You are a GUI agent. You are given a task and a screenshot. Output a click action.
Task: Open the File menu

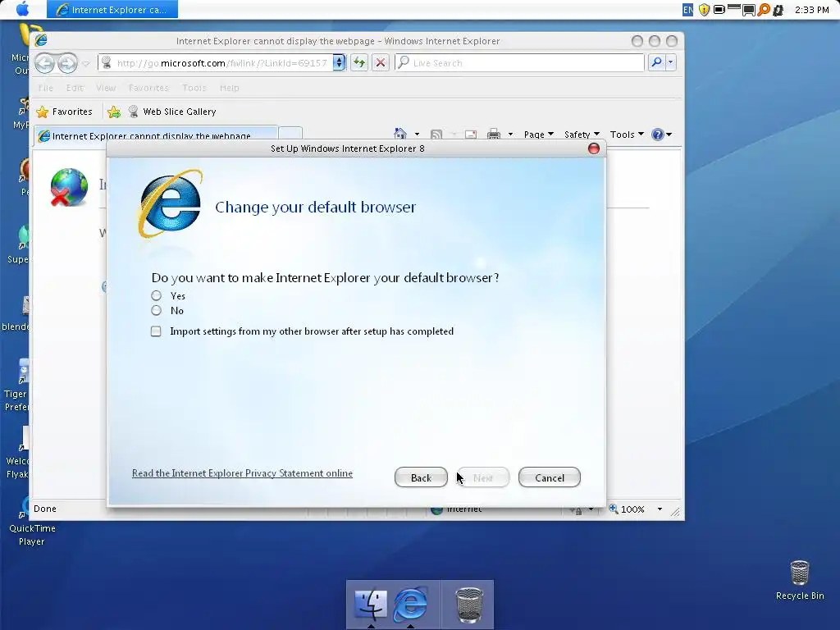tap(46, 88)
